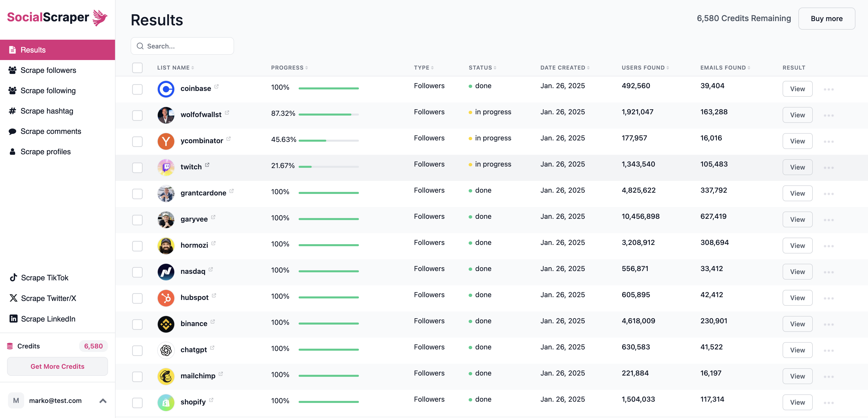
Task: Select the nasdaq row checkbox
Action: point(137,272)
